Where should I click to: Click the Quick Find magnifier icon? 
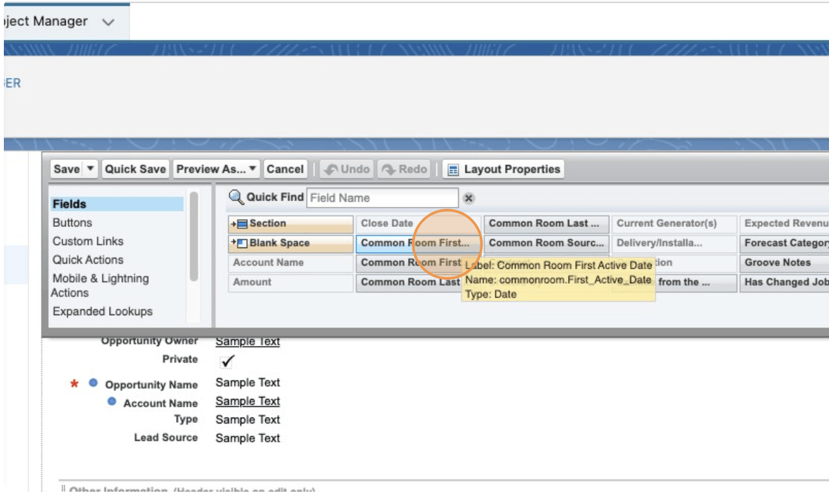click(236, 197)
